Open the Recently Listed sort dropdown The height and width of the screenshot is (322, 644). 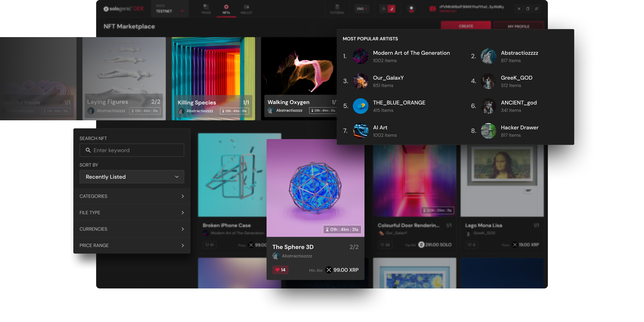tap(132, 177)
